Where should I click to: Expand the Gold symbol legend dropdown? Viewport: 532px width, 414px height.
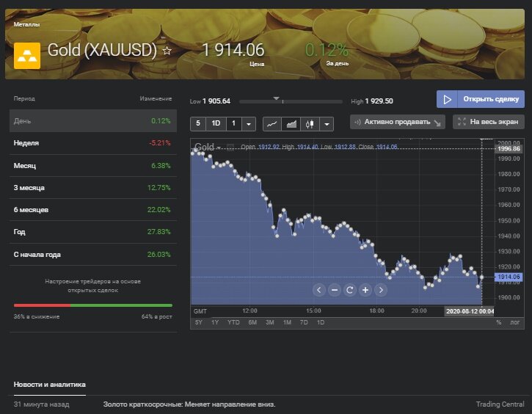(219, 148)
